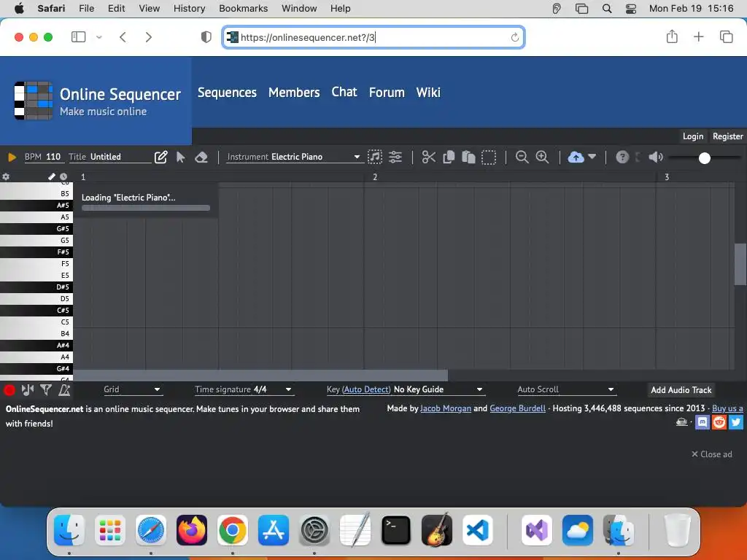Image resolution: width=747 pixels, height=560 pixels.
Task: Click the small pencil icon above piano keys
Action: 52,176
